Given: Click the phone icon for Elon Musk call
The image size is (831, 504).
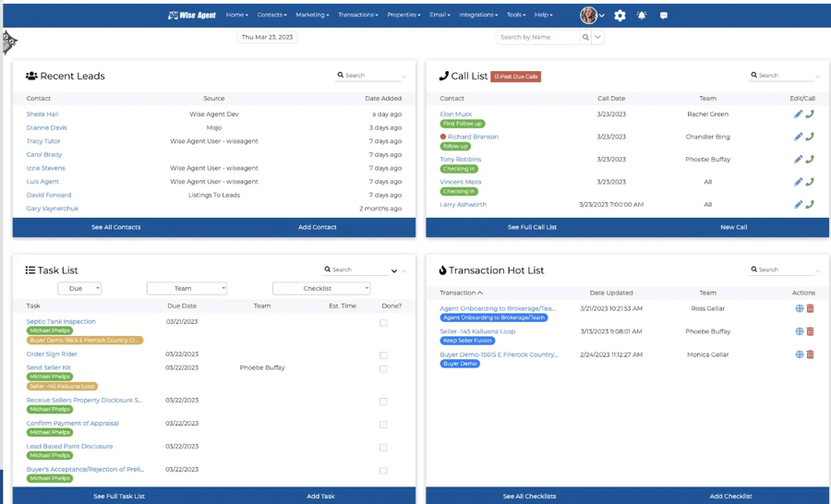Looking at the screenshot, I should 810,114.
